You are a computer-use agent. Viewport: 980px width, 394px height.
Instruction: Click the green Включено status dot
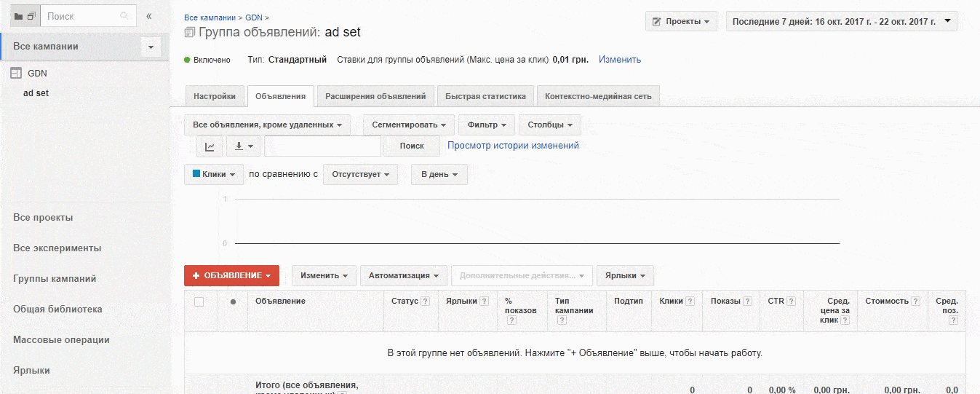187,60
